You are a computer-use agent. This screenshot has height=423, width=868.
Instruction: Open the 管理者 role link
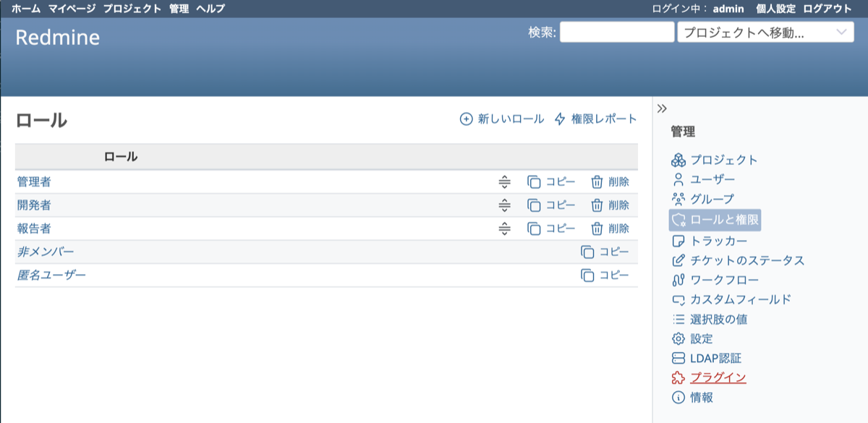34,182
